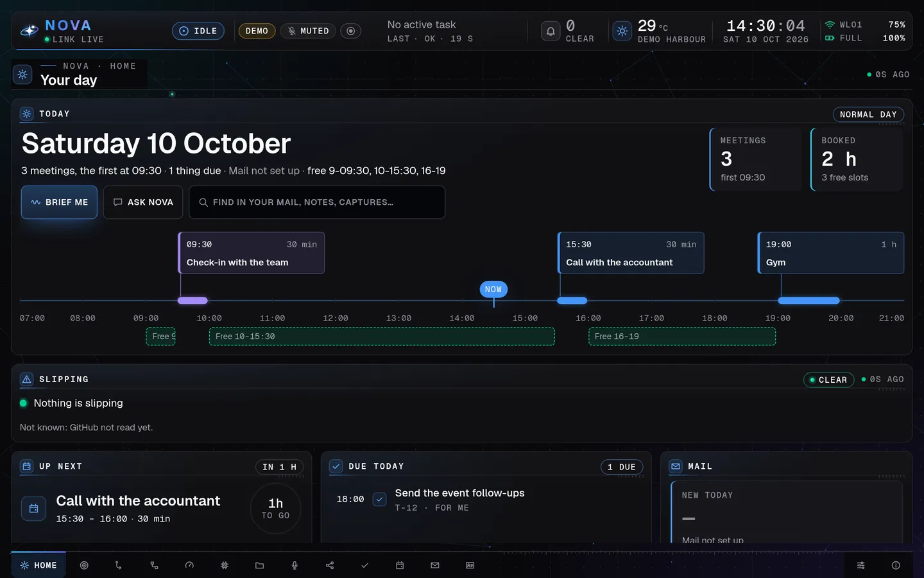924x578 pixels.
Task: Open the checkmark tasks icon in bottom nav
Action: 364,565
